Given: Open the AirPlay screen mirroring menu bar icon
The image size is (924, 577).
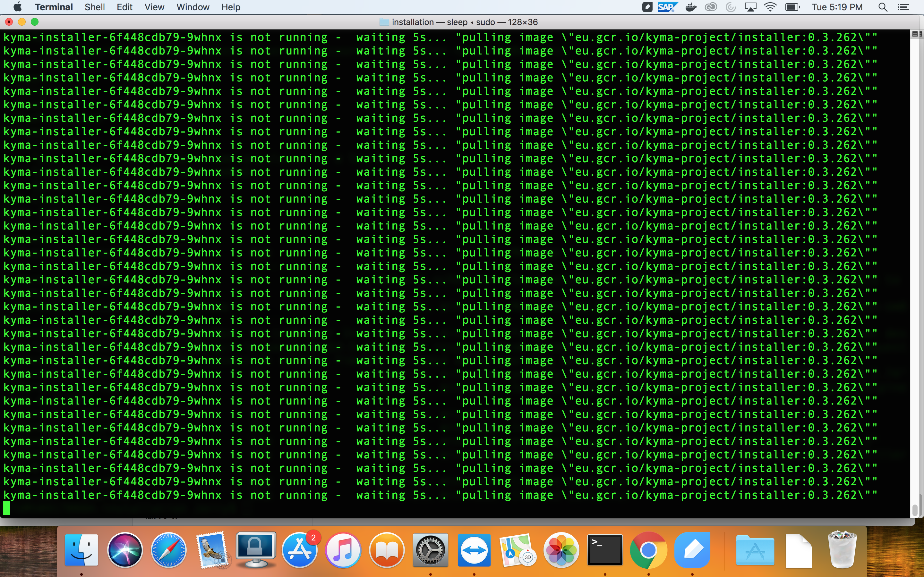Looking at the screenshot, I should pyautogui.click(x=751, y=7).
